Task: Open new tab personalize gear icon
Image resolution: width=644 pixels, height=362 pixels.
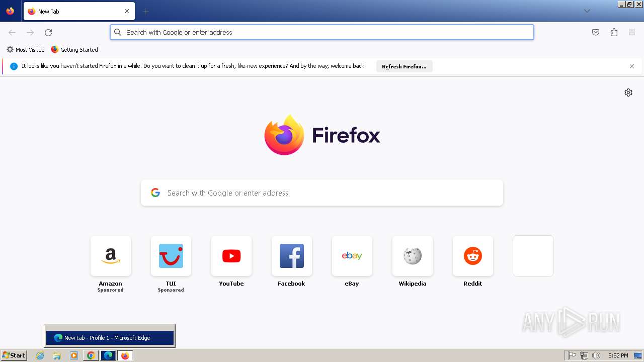Action: click(628, 93)
